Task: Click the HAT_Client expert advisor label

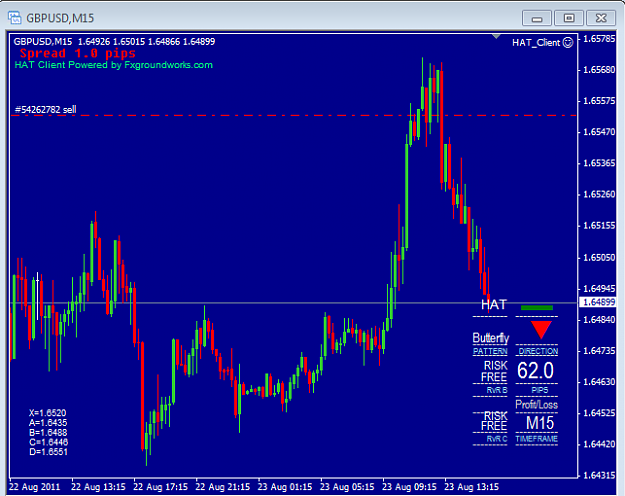Action: (x=536, y=43)
